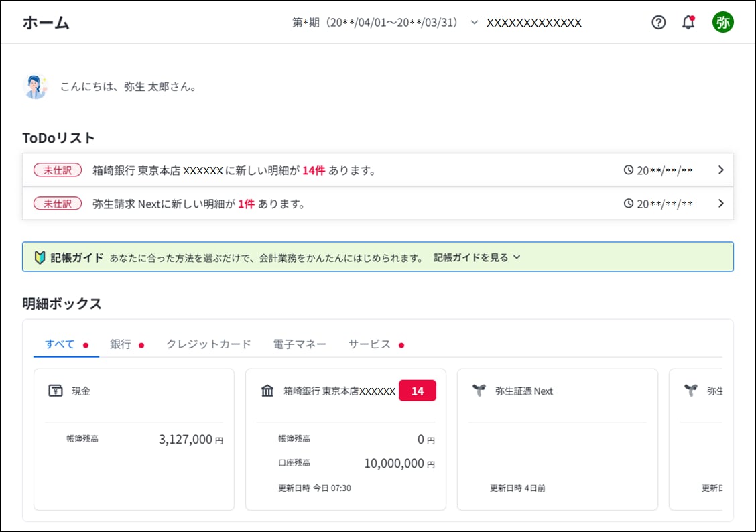Click the 口座残高 10,000,000 円 value
Image resolution: width=756 pixels, height=532 pixels.
[399, 463]
